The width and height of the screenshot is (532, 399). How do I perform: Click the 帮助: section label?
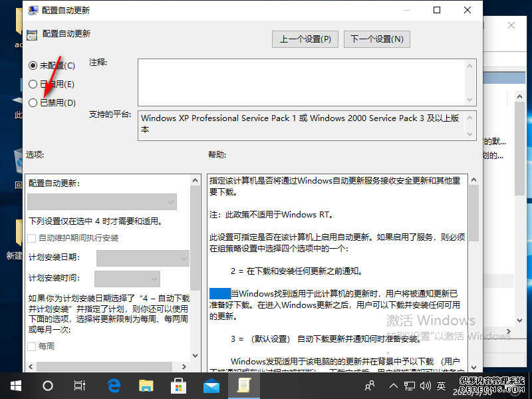click(217, 155)
